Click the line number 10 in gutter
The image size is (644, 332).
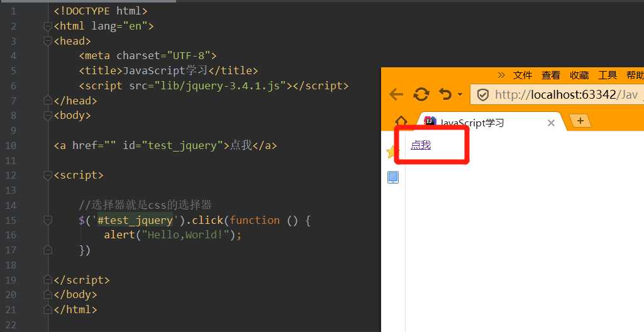point(11,145)
